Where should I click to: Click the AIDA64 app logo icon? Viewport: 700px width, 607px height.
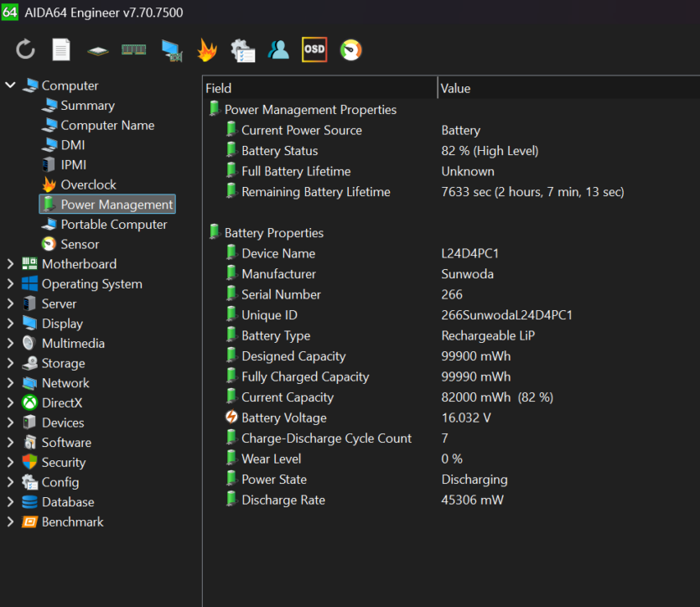(10, 12)
